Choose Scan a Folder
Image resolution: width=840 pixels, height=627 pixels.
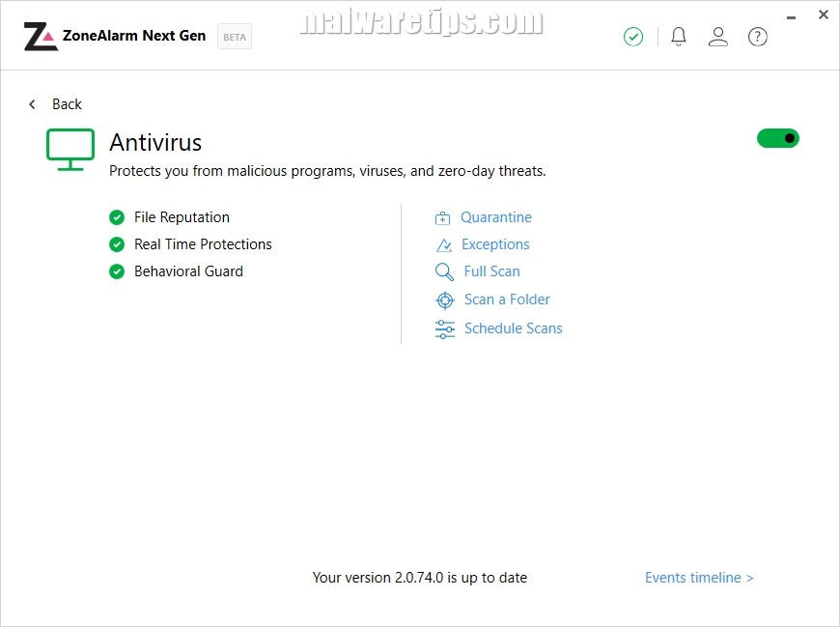(507, 299)
